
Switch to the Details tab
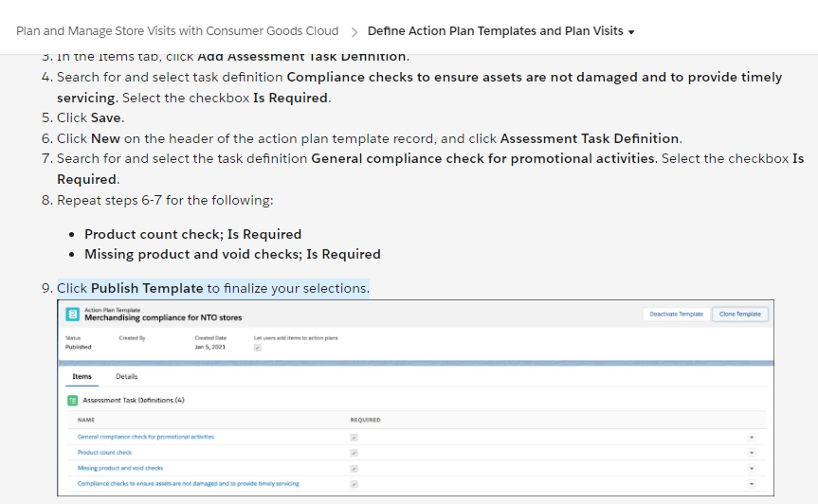[x=127, y=376]
